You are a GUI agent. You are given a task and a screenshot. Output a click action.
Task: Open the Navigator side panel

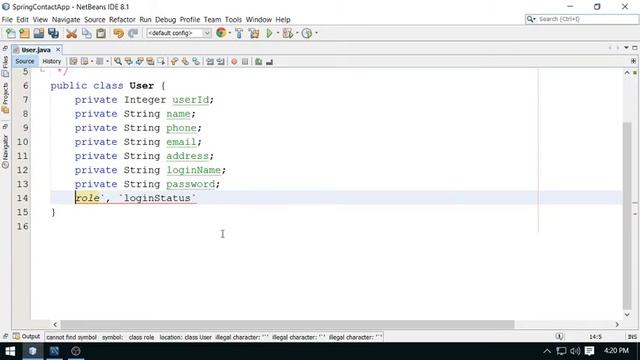[x=5, y=151]
